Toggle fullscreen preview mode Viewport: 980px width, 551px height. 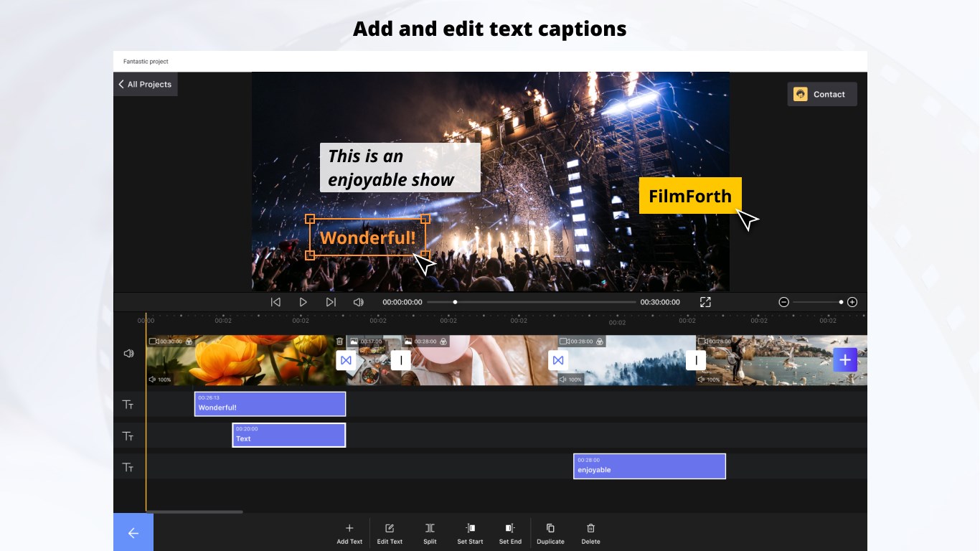pyautogui.click(x=705, y=302)
